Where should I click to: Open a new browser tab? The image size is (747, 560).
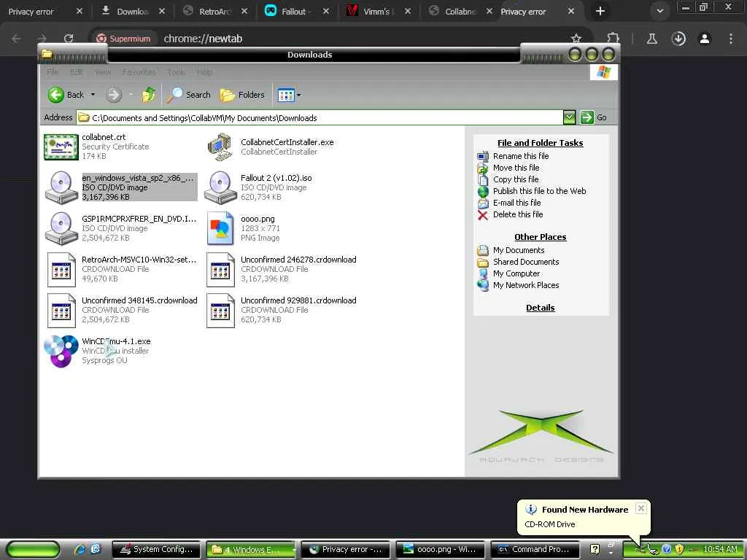click(600, 11)
